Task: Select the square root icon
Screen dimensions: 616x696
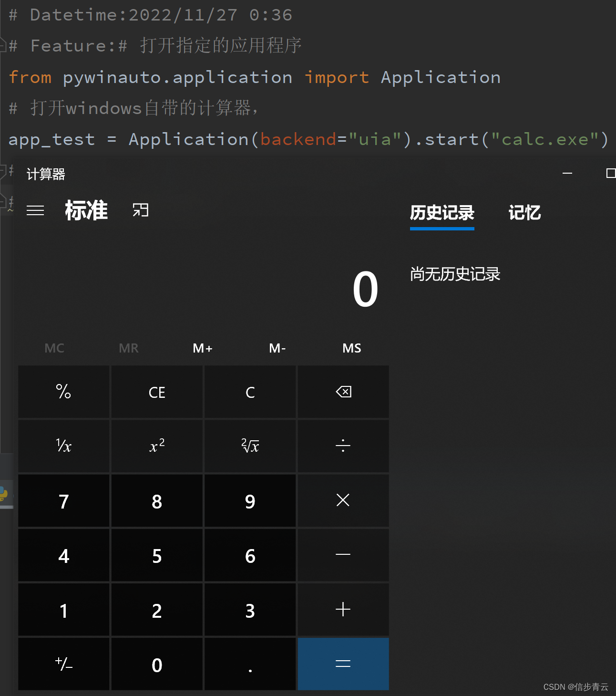Action: point(250,446)
